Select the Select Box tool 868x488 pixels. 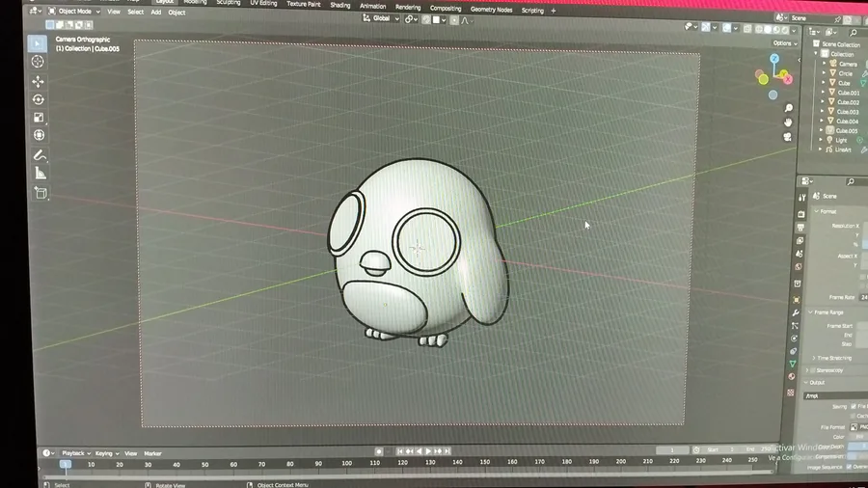click(38, 43)
